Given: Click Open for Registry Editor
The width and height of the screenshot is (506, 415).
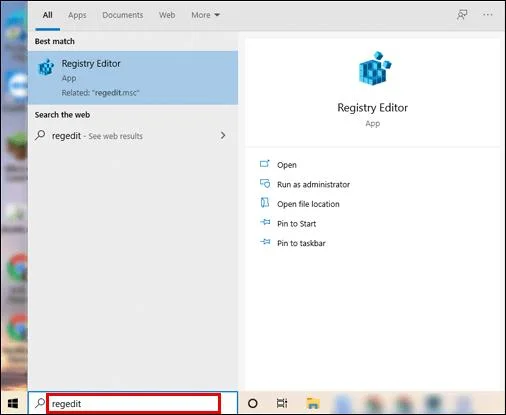Looking at the screenshot, I should 287,165.
